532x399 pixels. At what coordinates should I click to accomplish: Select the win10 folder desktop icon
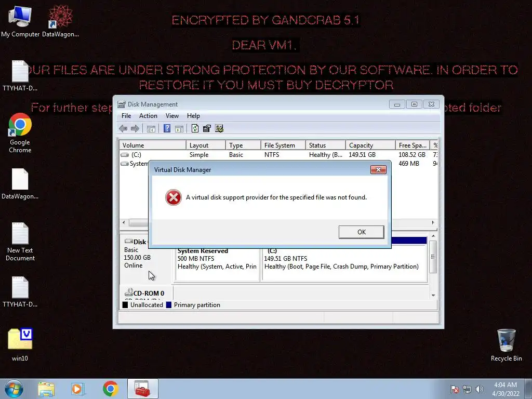pyautogui.click(x=20, y=345)
